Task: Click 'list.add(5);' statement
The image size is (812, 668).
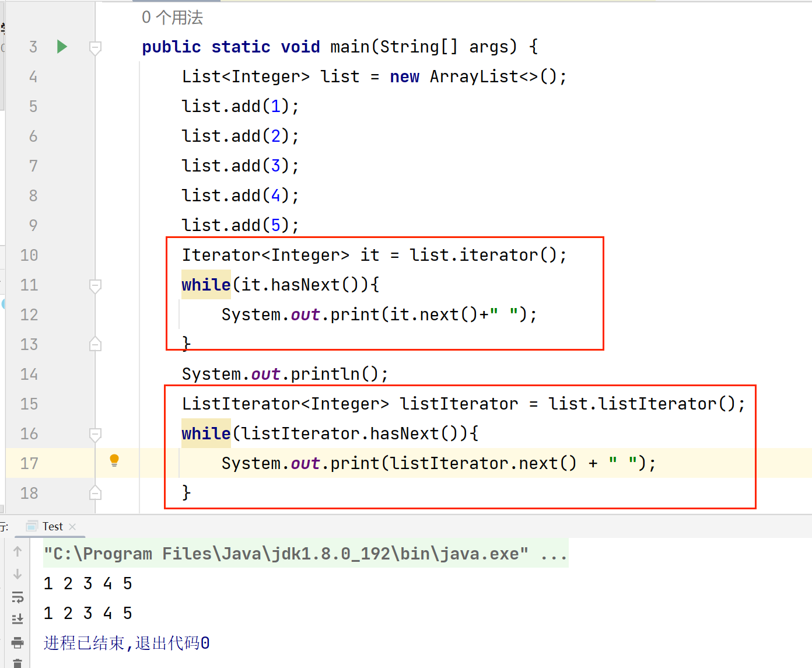Action: point(240,225)
